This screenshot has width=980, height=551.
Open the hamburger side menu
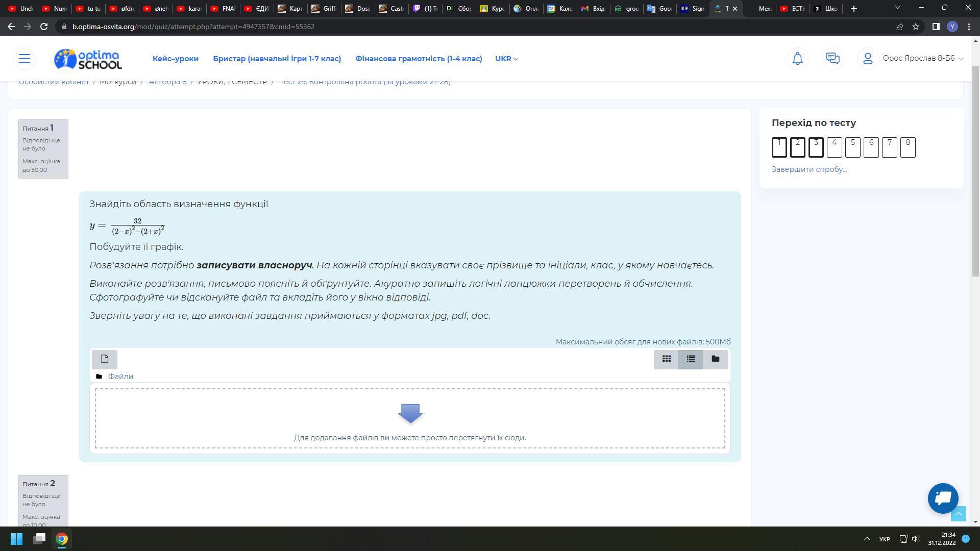(24, 58)
